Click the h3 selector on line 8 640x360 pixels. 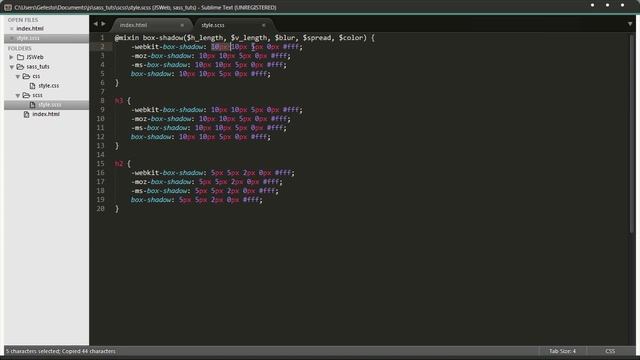pos(119,100)
